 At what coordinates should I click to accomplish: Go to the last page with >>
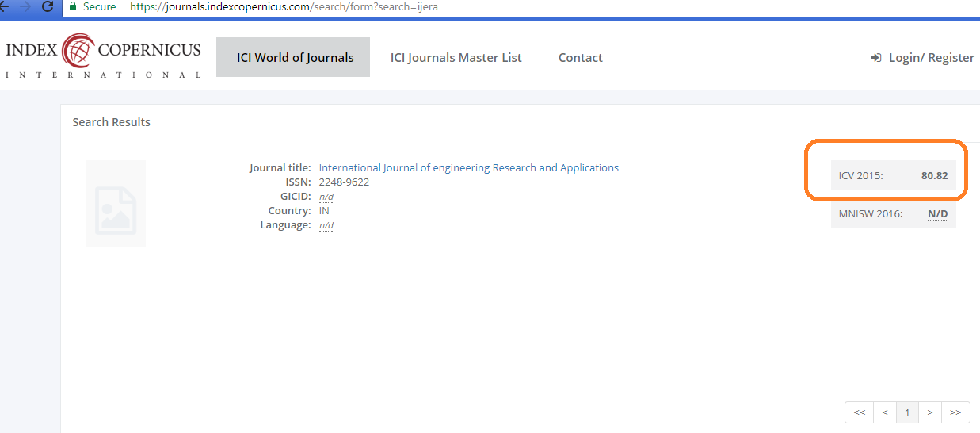pos(955,412)
